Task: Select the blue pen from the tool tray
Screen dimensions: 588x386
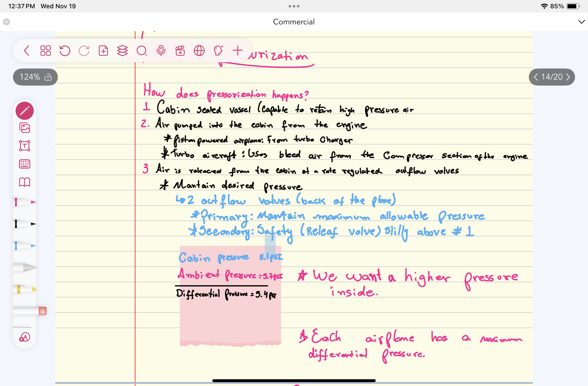Action: click(x=25, y=245)
